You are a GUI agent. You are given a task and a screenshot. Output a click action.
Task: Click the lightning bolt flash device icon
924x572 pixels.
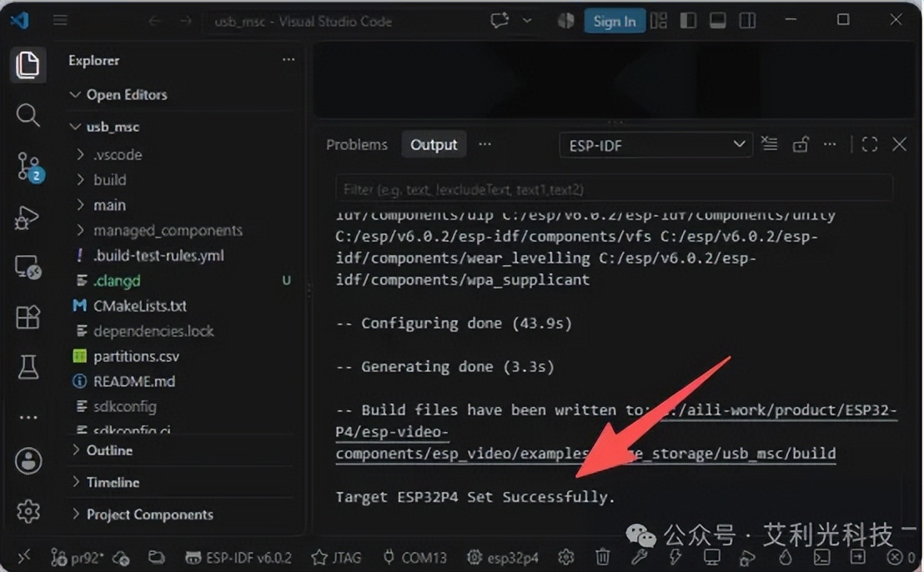tap(675, 557)
